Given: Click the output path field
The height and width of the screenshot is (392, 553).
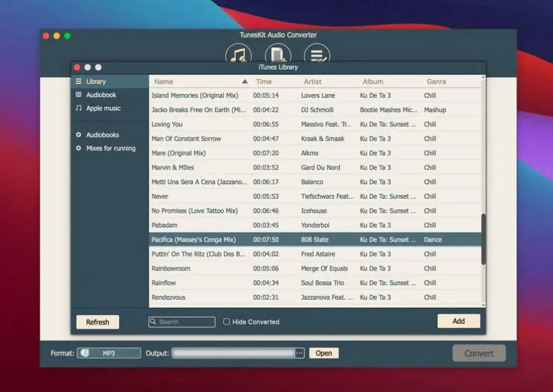Looking at the screenshot, I should click(233, 353).
